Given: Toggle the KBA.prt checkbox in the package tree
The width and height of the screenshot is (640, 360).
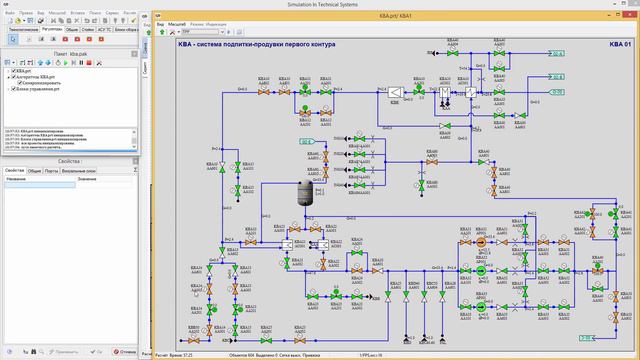Looking at the screenshot, I should [x=13, y=71].
